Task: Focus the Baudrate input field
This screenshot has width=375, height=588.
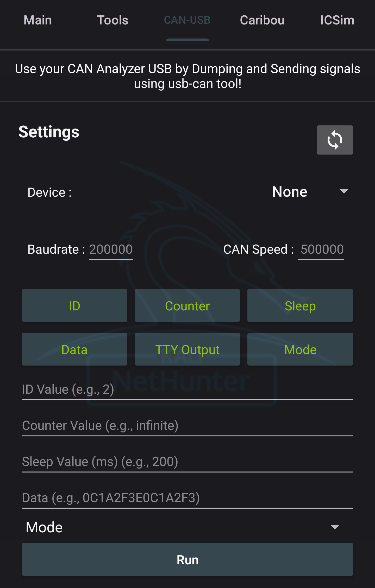Action: click(111, 250)
